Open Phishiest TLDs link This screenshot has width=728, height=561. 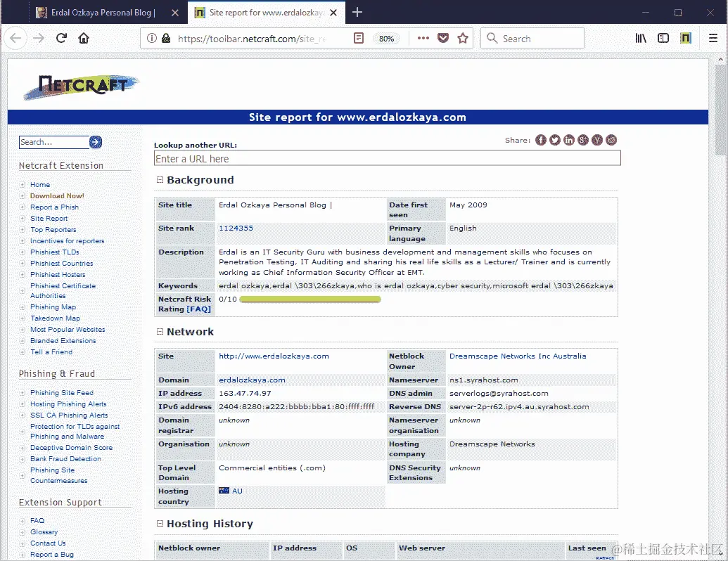54,252
